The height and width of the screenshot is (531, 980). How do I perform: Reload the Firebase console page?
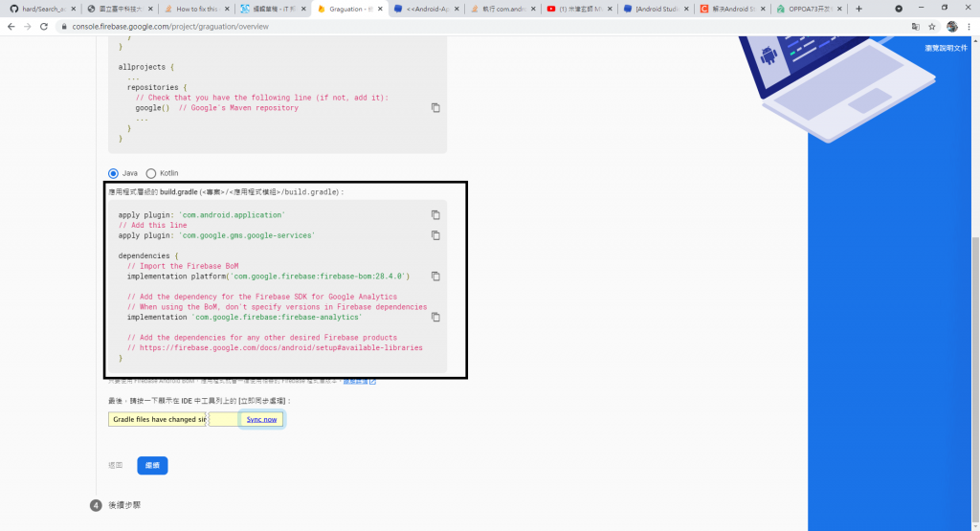point(44,27)
